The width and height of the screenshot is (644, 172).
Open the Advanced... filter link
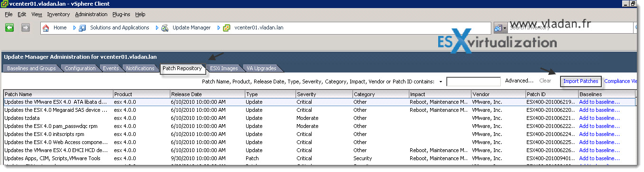519,81
